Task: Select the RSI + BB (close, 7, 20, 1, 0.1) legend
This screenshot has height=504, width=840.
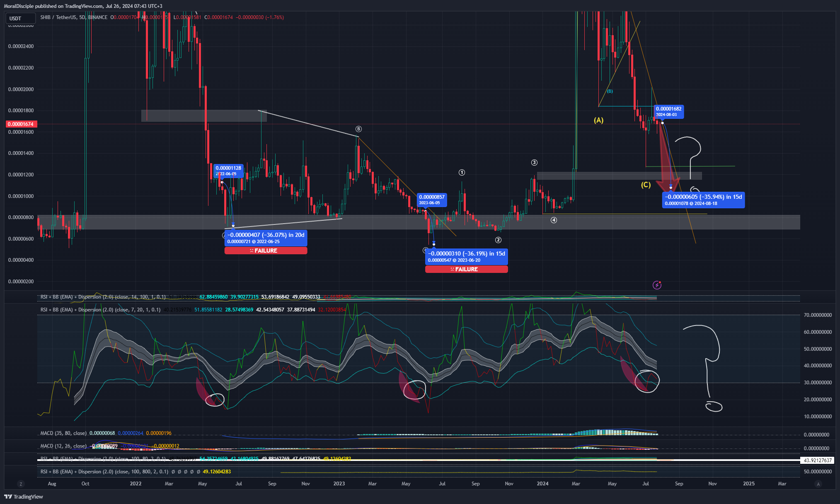Action: 101,310
